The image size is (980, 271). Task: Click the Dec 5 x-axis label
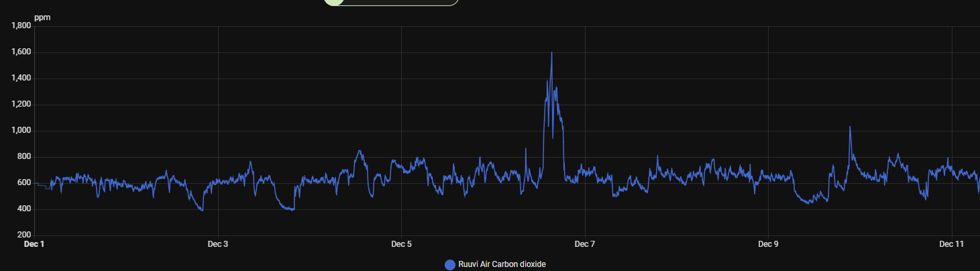tap(401, 244)
